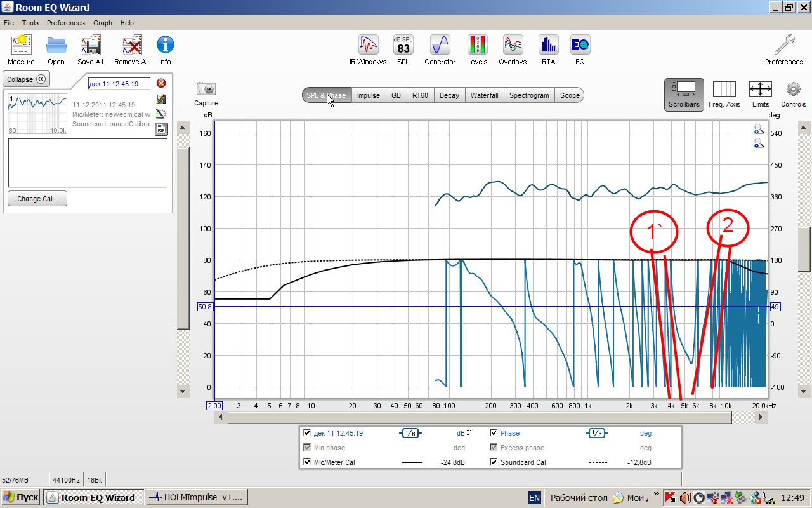Disable the Soundcard Cal trace
Viewport: 812px width, 508px height.
coord(494,462)
